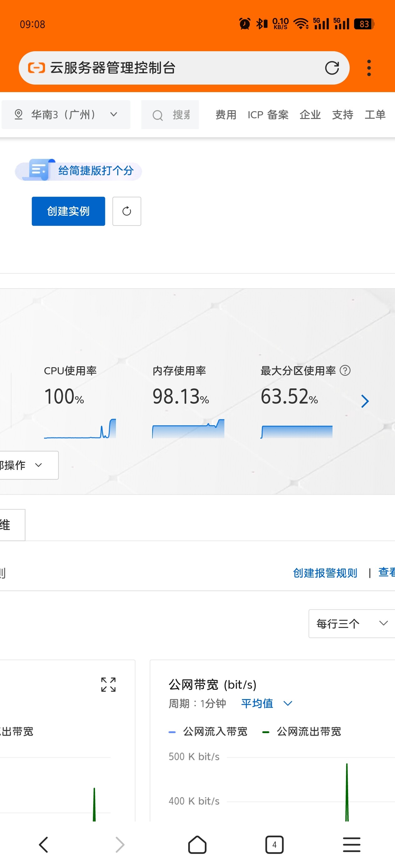The width and height of the screenshot is (395, 868).
Task: Click the 创建实例 button
Action: tap(68, 211)
